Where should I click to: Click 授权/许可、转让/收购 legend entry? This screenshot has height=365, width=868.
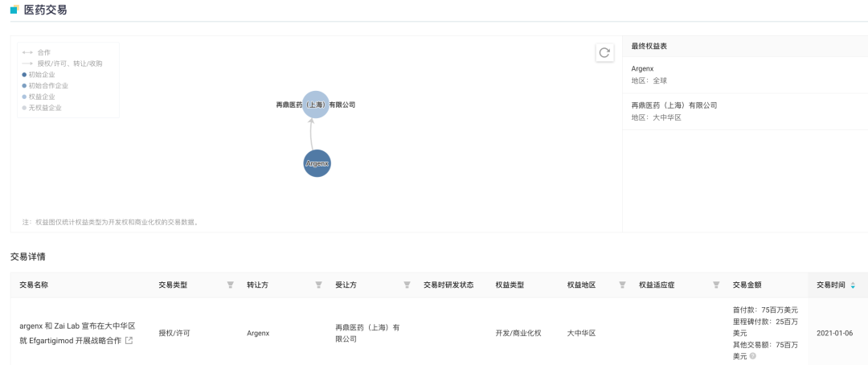[x=62, y=64]
